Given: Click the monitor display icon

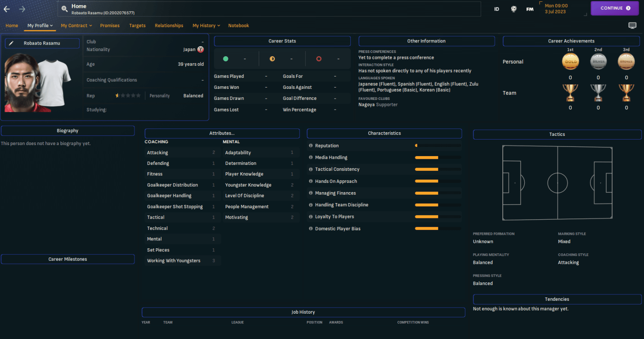Looking at the screenshot, I should tap(632, 26).
